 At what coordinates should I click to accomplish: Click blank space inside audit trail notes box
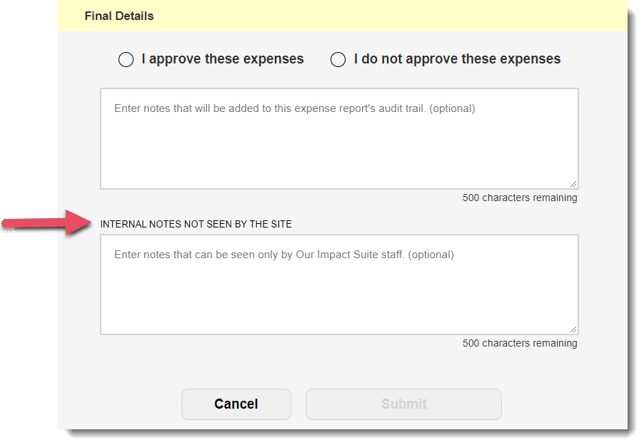click(338, 155)
